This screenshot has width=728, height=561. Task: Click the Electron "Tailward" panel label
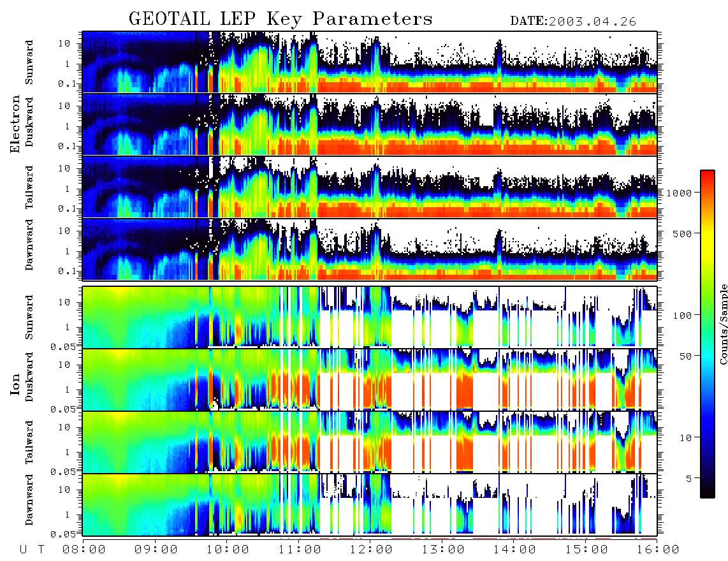29,187
